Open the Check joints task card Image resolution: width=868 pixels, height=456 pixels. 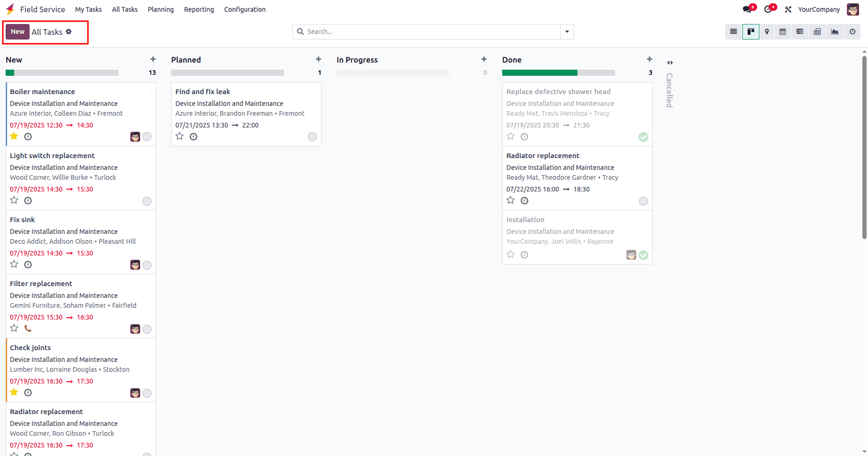coord(81,370)
